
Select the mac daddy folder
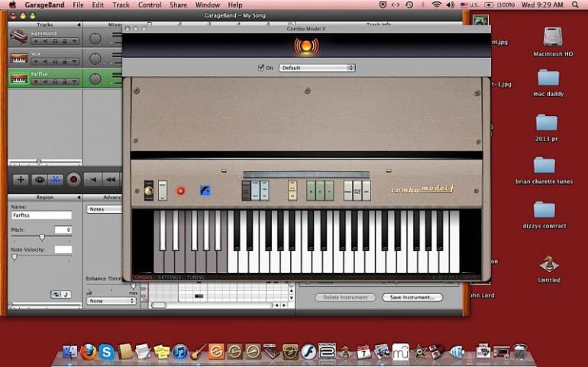(548, 78)
